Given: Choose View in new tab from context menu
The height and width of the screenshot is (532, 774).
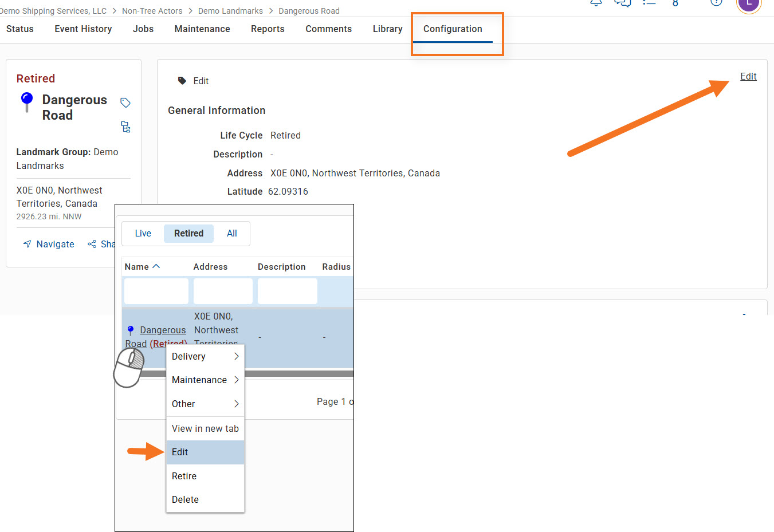Looking at the screenshot, I should pyautogui.click(x=205, y=428).
